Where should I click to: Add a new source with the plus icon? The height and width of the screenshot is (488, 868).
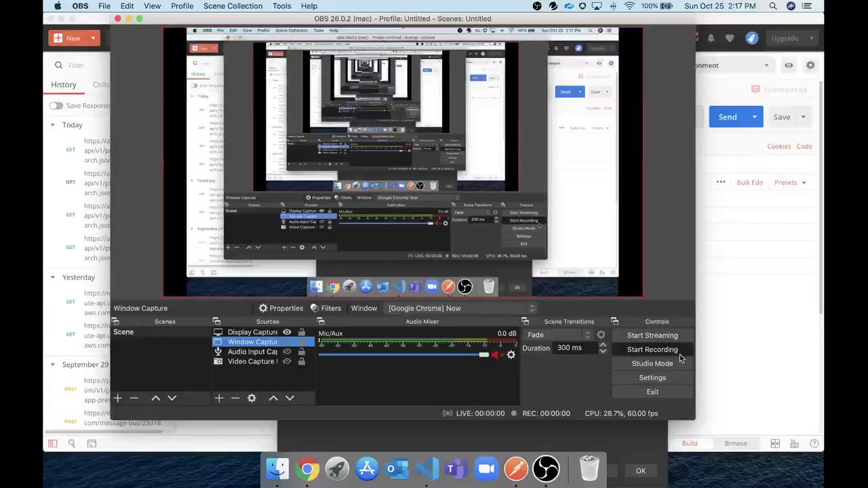[x=218, y=398]
